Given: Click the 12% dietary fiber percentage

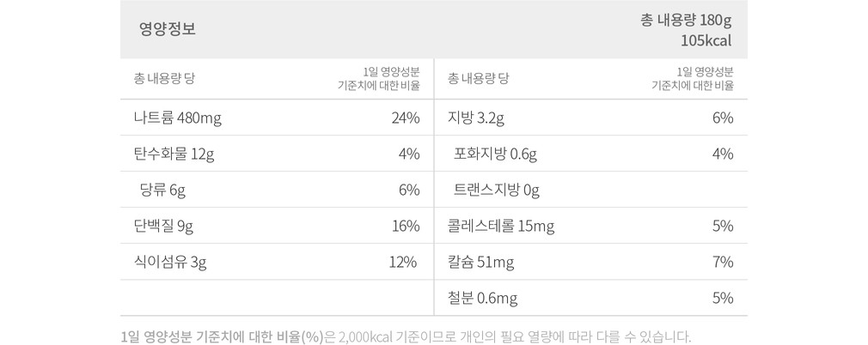Looking at the screenshot, I should click(403, 262).
